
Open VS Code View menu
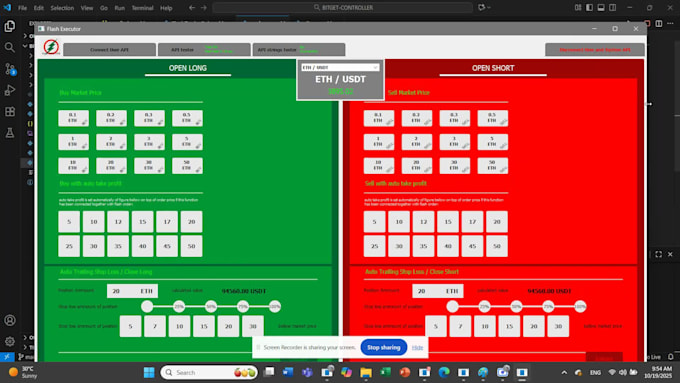(x=87, y=8)
